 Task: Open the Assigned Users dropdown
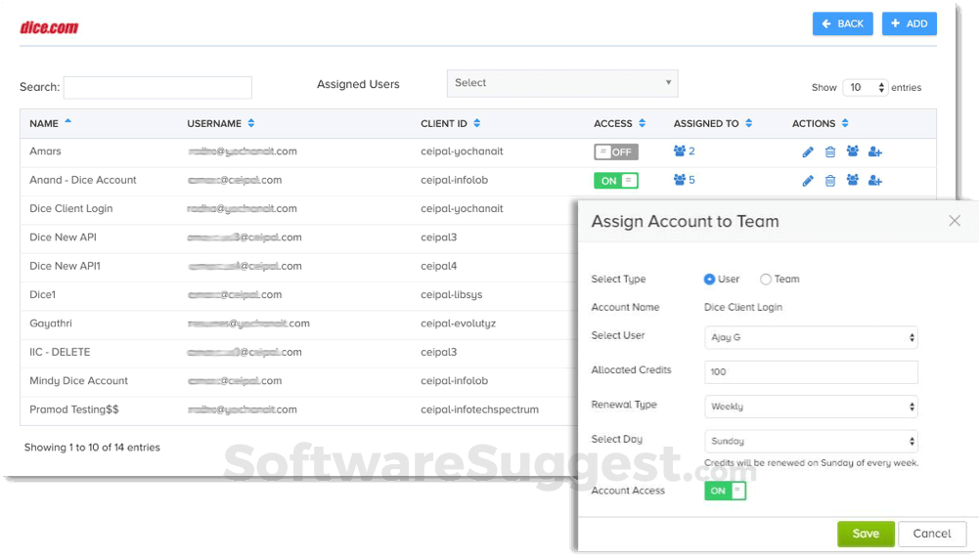(x=562, y=84)
